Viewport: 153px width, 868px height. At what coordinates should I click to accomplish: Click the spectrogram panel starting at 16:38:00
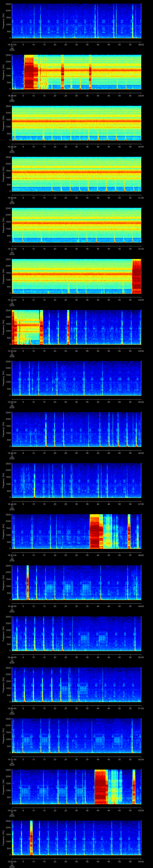click(x=76, y=72)
